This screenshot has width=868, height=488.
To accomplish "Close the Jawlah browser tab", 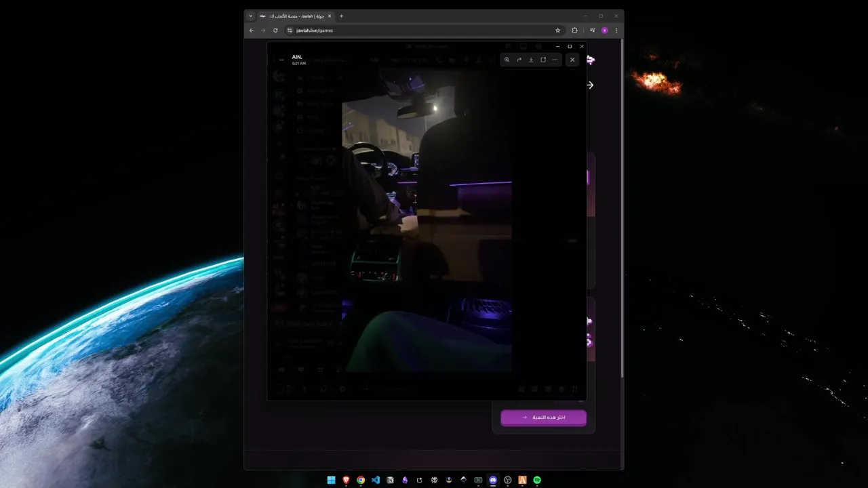I will click(x=330, y=16).
